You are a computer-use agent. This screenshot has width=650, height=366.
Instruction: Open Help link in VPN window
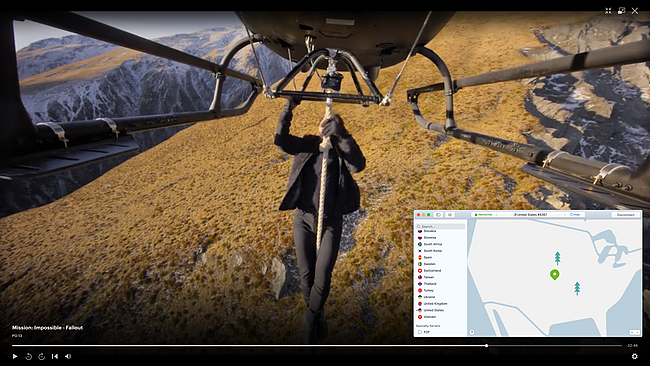pyautogui.click(x=575, y=215)
